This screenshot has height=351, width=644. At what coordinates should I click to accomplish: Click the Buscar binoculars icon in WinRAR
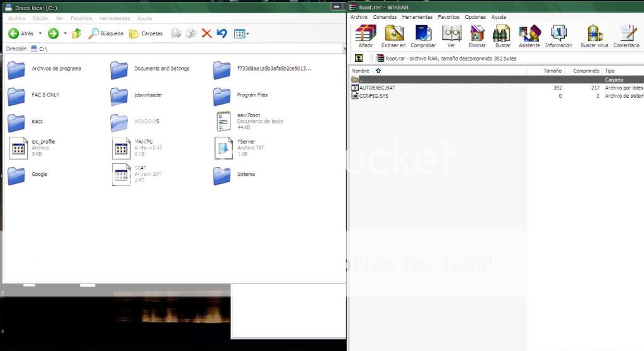click(502, 36)
